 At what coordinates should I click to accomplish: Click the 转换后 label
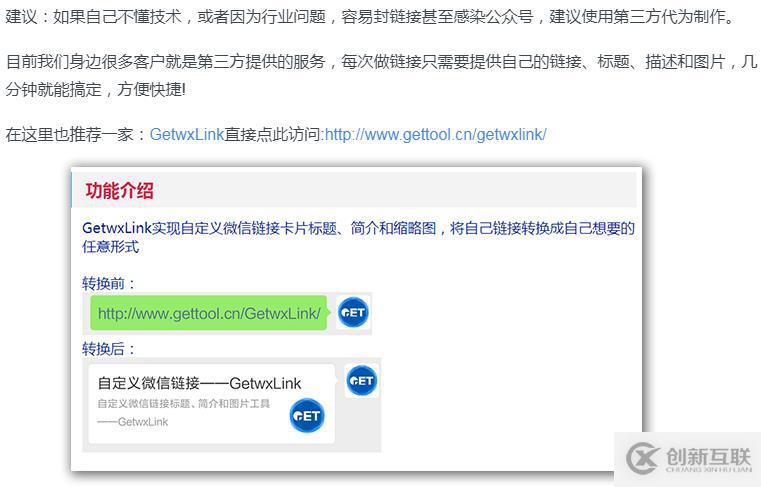[x=108, y=349]
